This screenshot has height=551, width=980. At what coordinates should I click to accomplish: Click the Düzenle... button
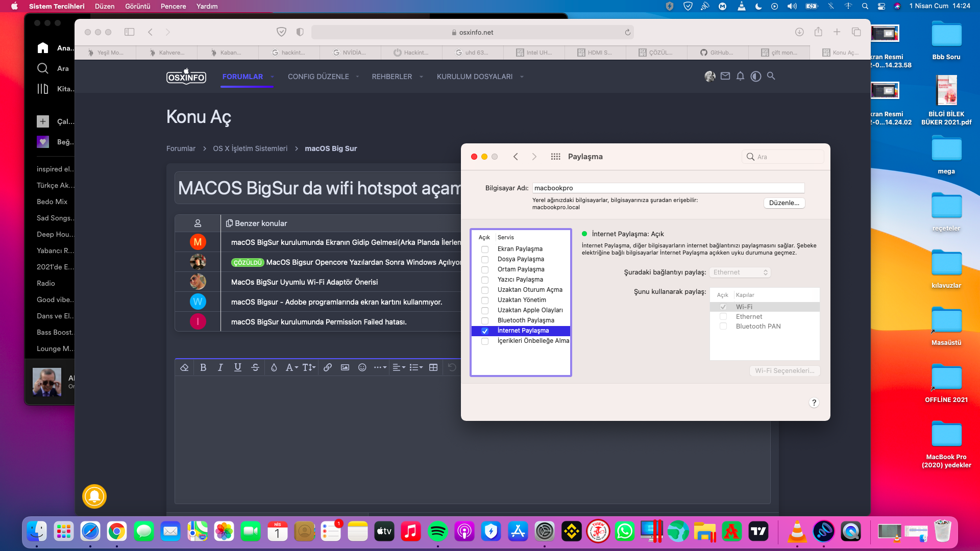pyautogui.click(x=784, y=203)
